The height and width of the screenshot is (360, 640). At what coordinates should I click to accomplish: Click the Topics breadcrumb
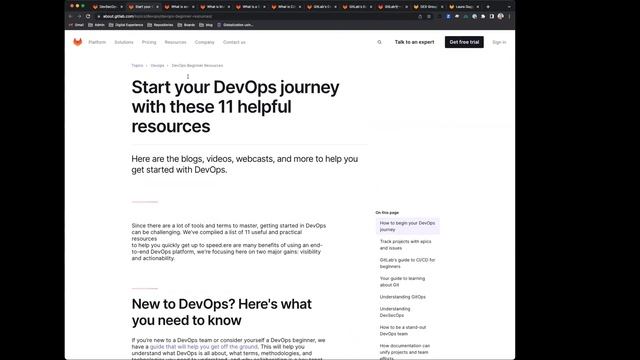[137, 65]
